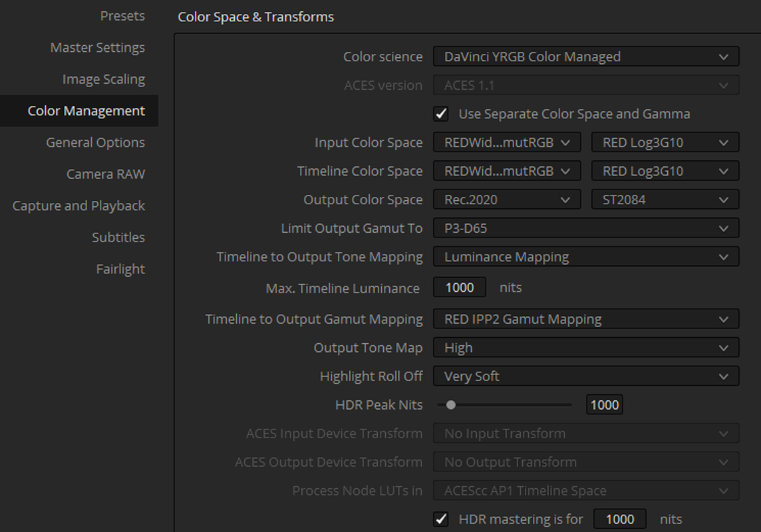Open Timeline Color Space gamut dropdown
The image size is (761, 532).
[507, 171]
